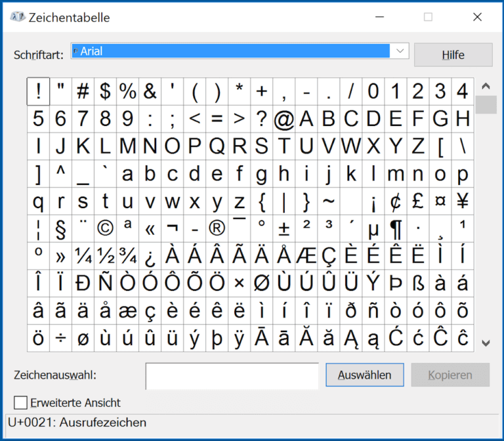The image size is (504, 441).
Task: Click the Kopieren button
Action: 450,375
